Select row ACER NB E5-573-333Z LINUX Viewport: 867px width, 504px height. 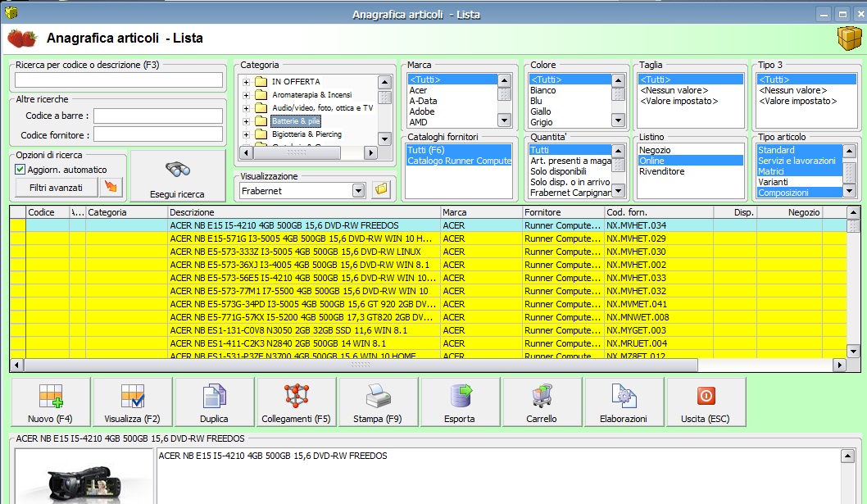[x=429, y=252]
